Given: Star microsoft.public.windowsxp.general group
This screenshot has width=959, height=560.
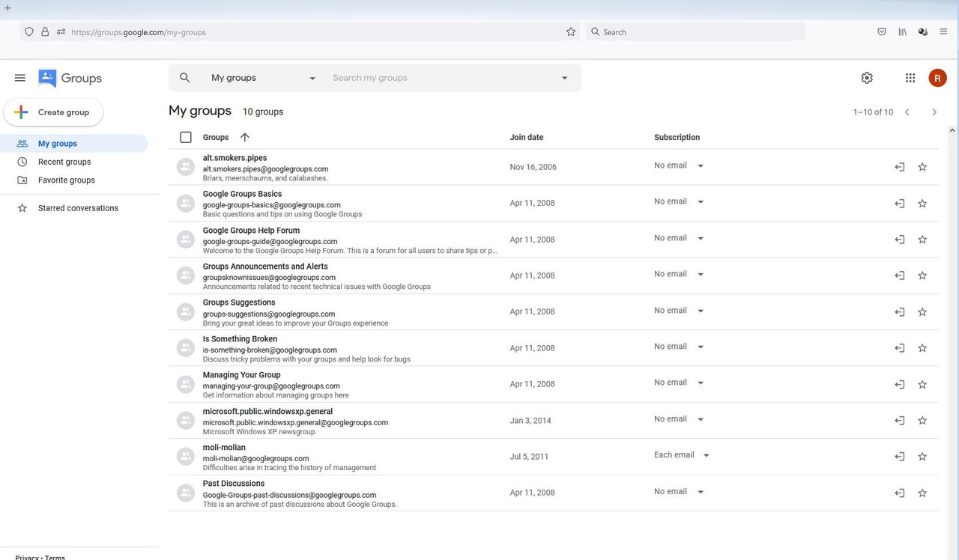Looking at the screenshot, I should 922,421.
